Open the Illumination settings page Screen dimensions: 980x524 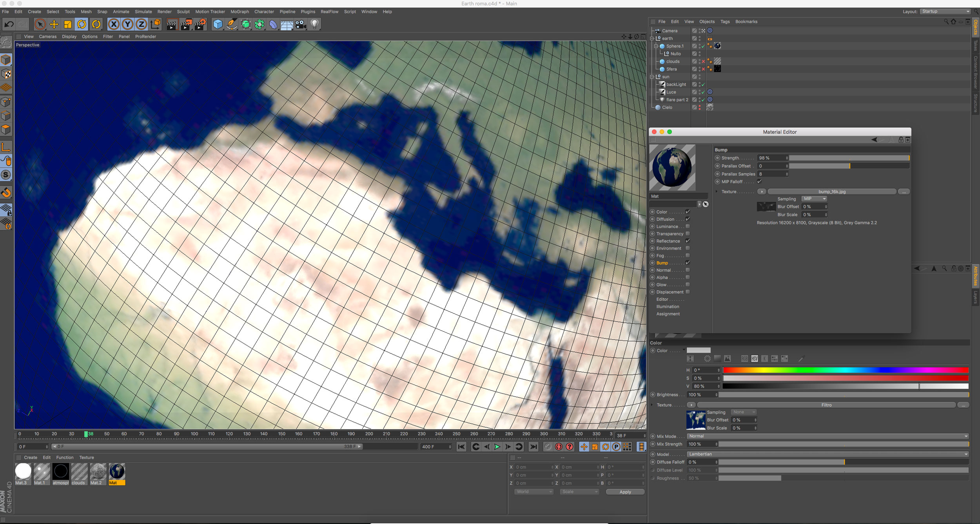(x=668, y=307)
